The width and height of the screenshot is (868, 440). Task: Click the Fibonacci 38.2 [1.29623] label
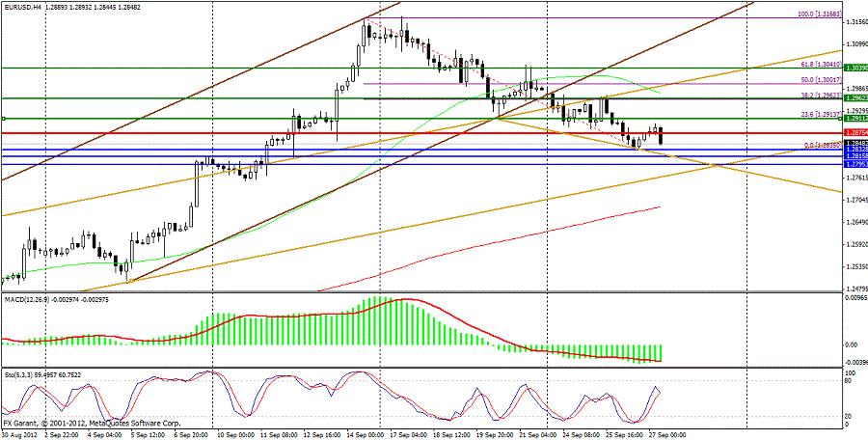point(822,96)
